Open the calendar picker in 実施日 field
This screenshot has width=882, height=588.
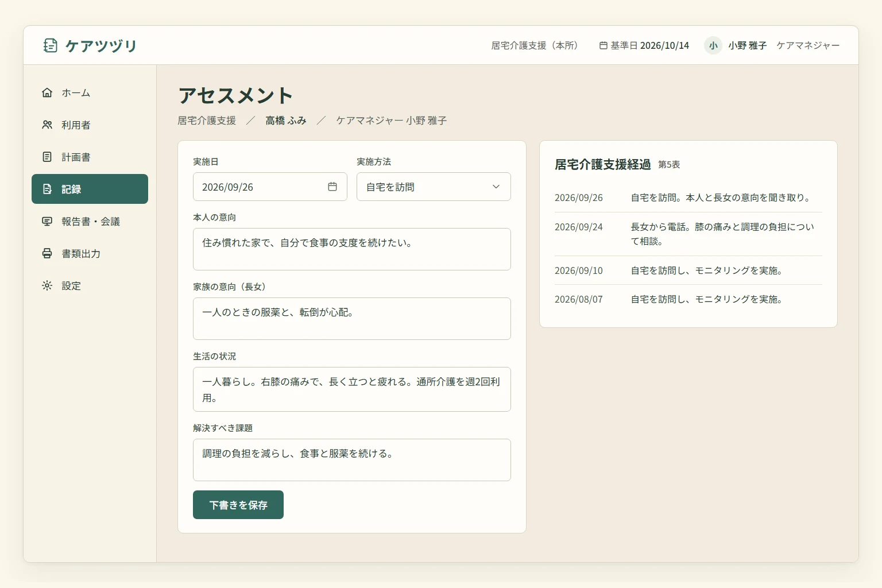click(x=332, y=187)
